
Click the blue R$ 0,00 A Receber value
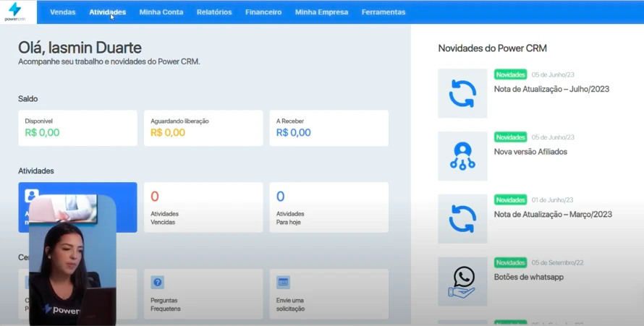293,132
